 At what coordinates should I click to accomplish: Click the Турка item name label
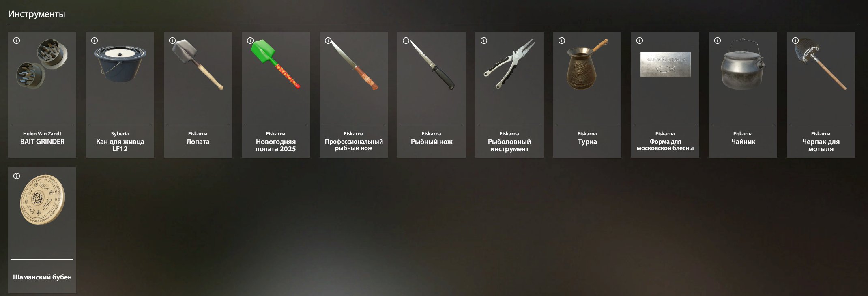tap(587, 142)
